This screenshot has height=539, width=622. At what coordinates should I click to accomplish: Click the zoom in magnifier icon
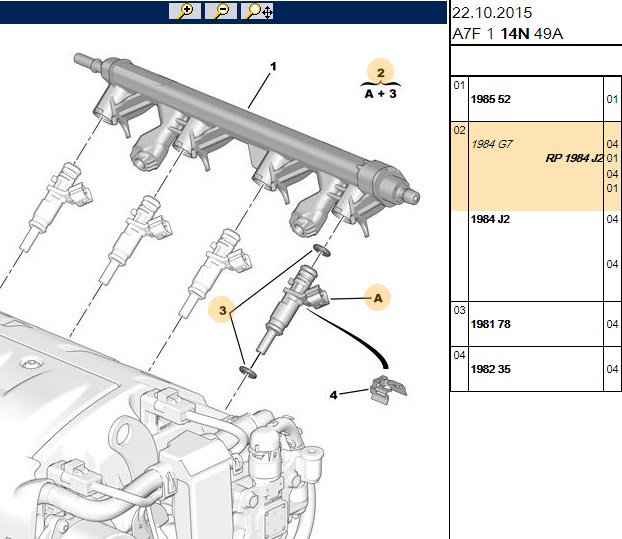pos(184,11)
